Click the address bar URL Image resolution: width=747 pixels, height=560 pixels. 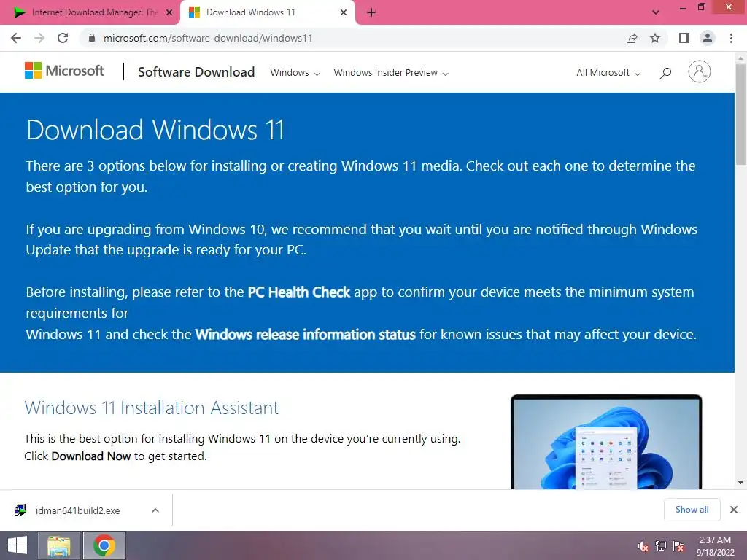208,38
